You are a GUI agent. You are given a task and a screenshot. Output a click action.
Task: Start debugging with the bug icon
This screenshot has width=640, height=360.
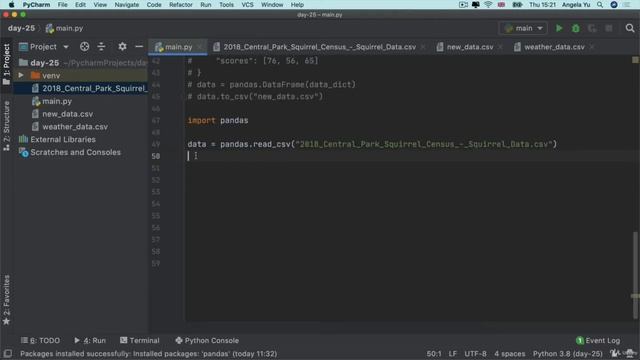click(576, 28)
